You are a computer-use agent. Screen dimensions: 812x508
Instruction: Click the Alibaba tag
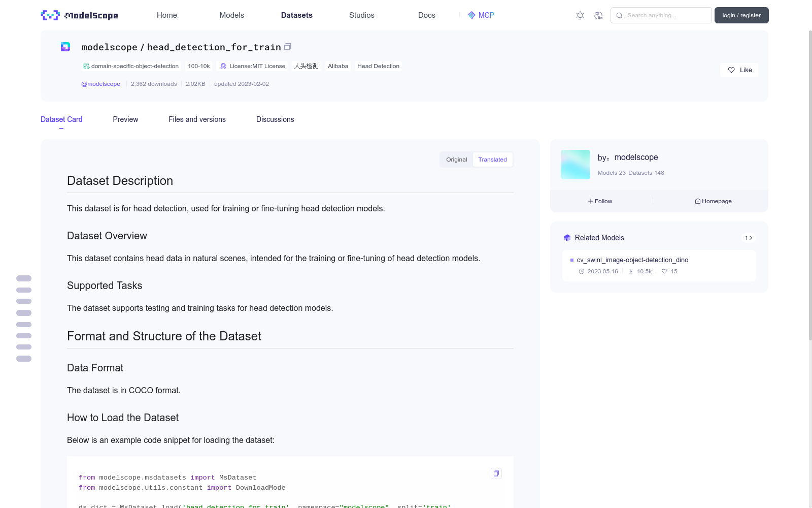click(x=338, y=66)
